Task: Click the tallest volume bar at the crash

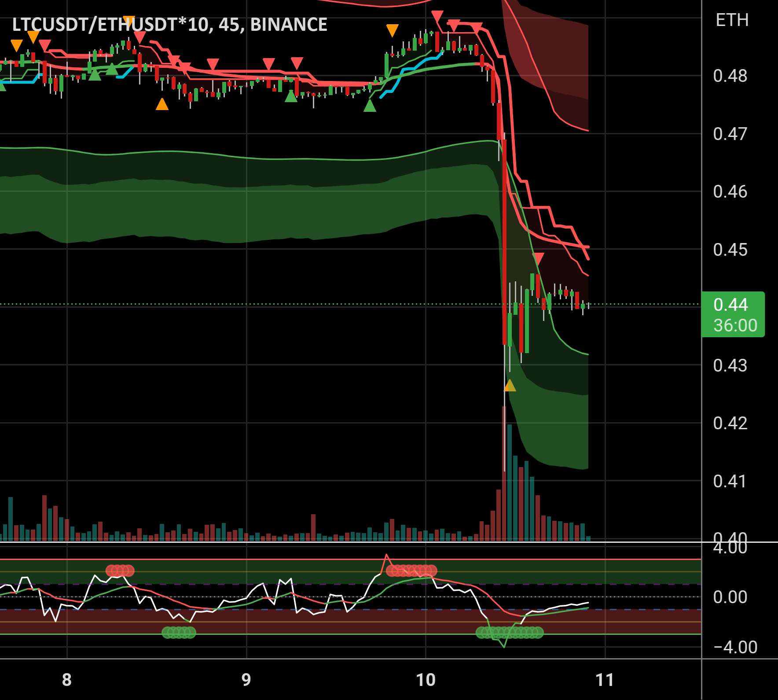Action: pos(504,474)
